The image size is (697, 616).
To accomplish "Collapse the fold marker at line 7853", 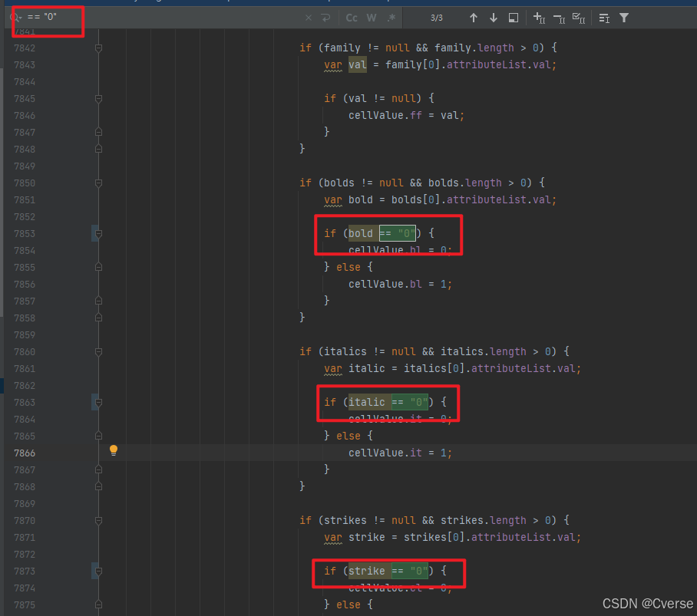I will (x=99, y=234).
